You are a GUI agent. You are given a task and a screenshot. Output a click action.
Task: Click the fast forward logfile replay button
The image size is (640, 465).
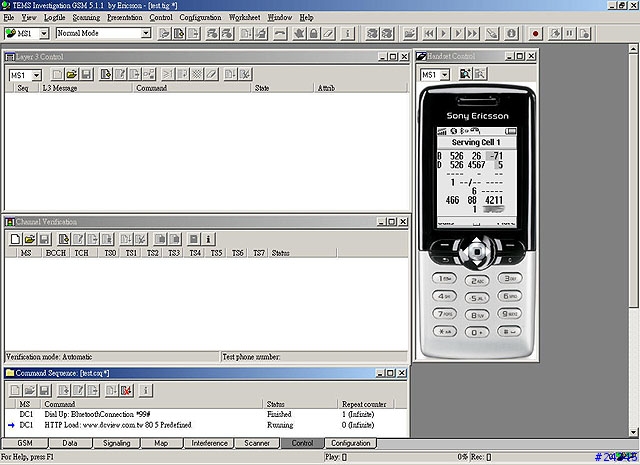pos(473,33)
